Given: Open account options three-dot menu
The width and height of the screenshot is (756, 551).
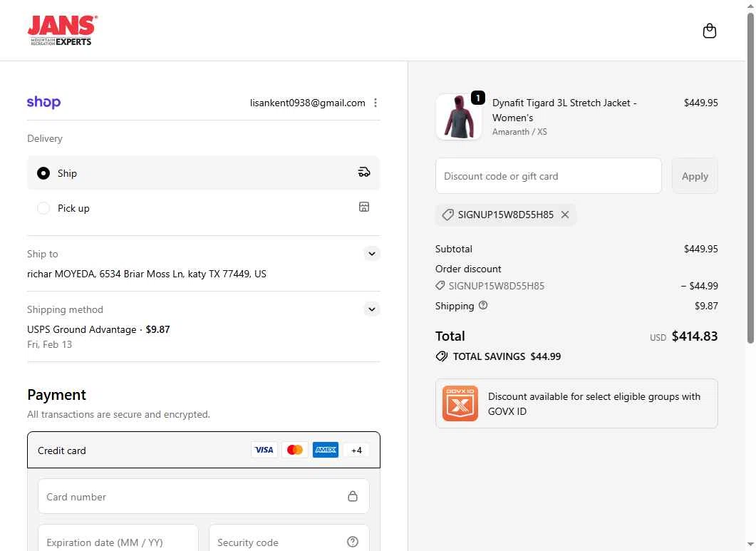Looking at the screenshot, I should (375, 103).
